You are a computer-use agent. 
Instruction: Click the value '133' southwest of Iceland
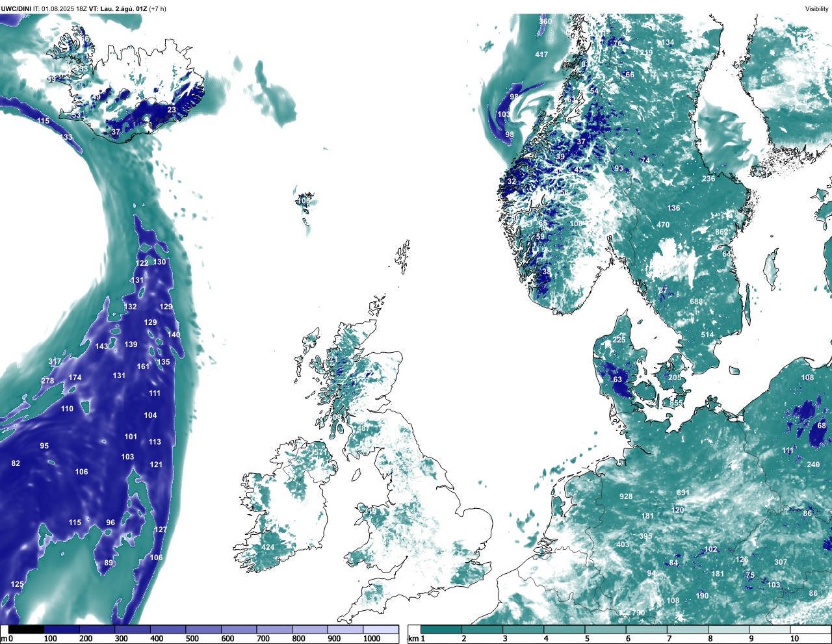click(x=66, y=137)
